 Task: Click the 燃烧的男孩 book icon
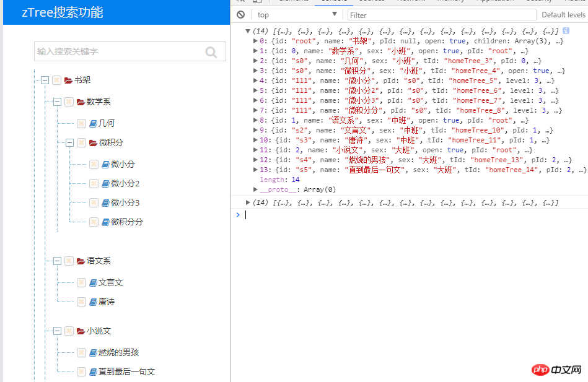click(x=93, y=352)
